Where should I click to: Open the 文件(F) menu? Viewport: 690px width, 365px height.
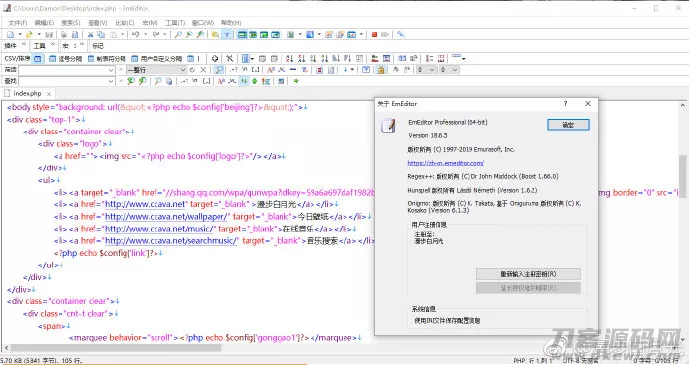18,22
